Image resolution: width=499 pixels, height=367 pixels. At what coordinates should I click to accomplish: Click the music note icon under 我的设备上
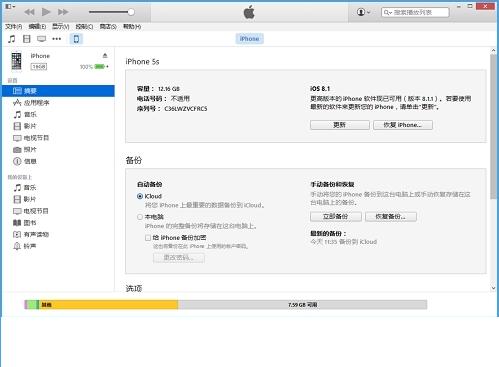(17, 187)
